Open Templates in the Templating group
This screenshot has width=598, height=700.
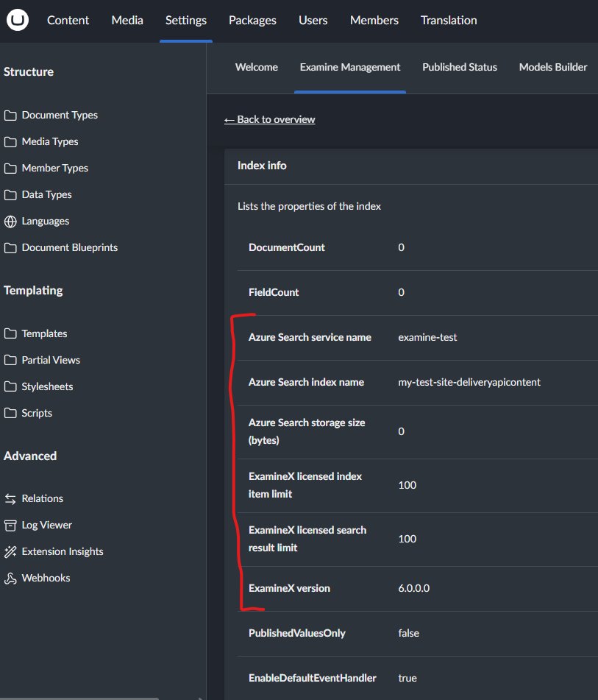pyautogui.click(x=45, y=333)
